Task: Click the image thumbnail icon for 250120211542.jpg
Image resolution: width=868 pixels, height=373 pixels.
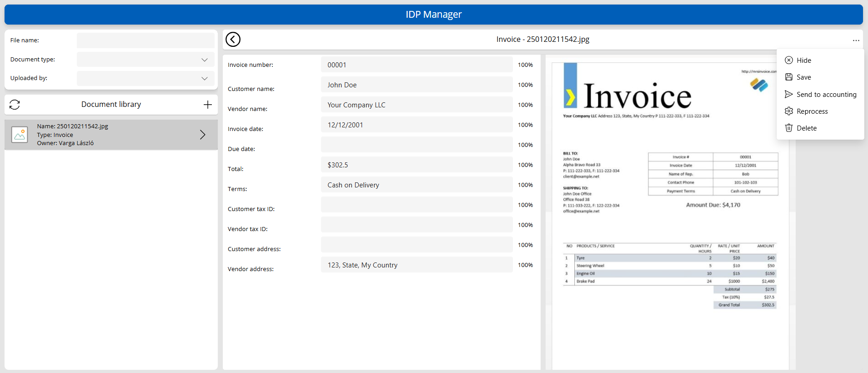Action: [x=20, y=135]
